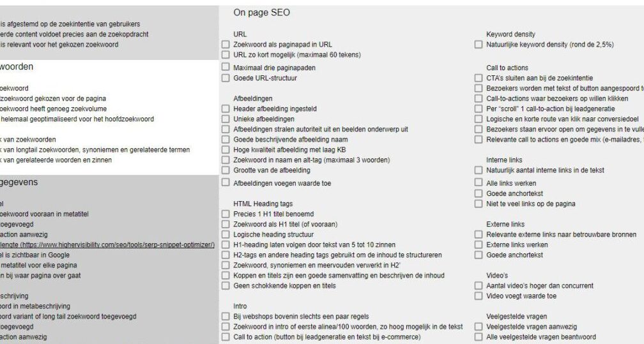Viewport: 644px width, 344px height.
Task: Select the 'On page SEO' heading cell
Action: pyautogui.click(x=262, y=13)
